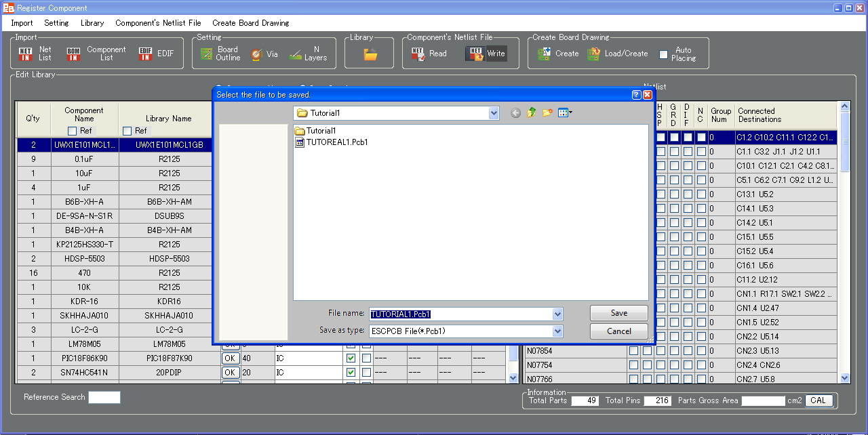The width and height of the screenshot is (868, 435).
Task: Select the N07754 net name cell
Action: (x=576, y=365)
